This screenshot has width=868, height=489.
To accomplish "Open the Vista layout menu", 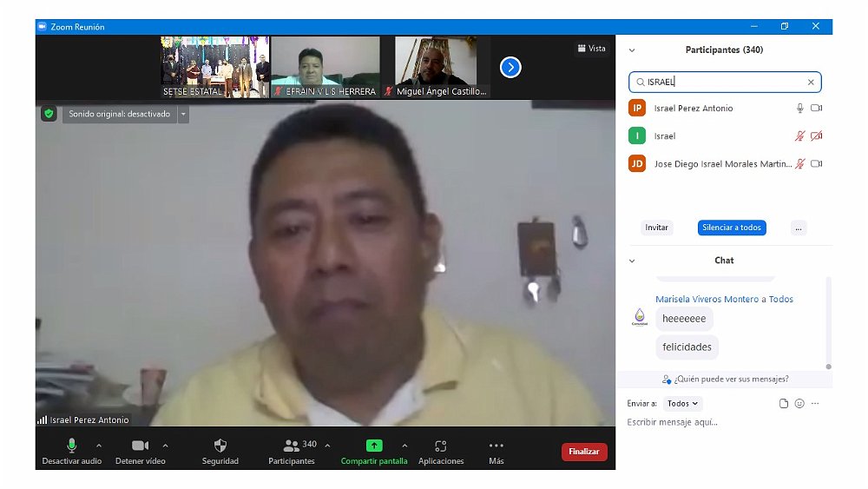I will pos(591,49).
